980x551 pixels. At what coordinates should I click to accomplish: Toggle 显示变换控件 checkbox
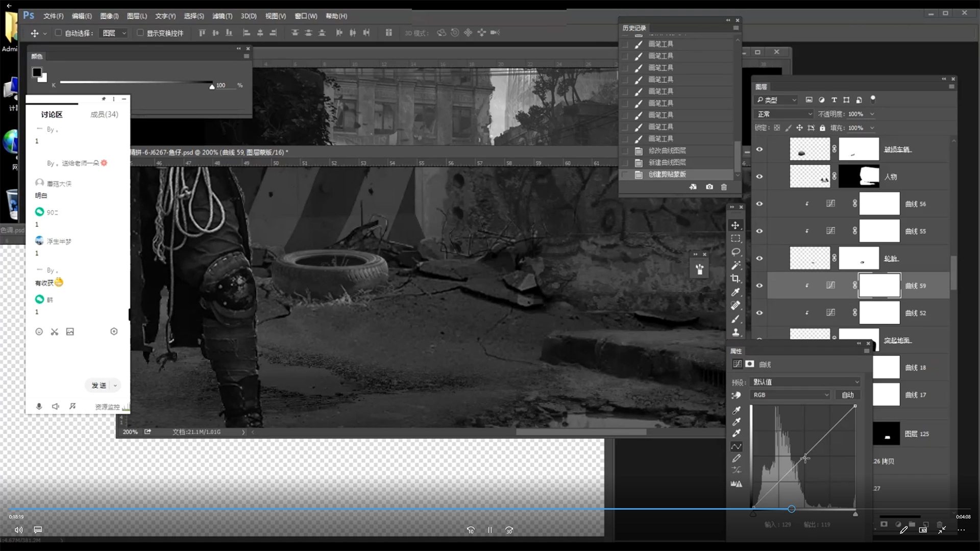pos(140,33)
